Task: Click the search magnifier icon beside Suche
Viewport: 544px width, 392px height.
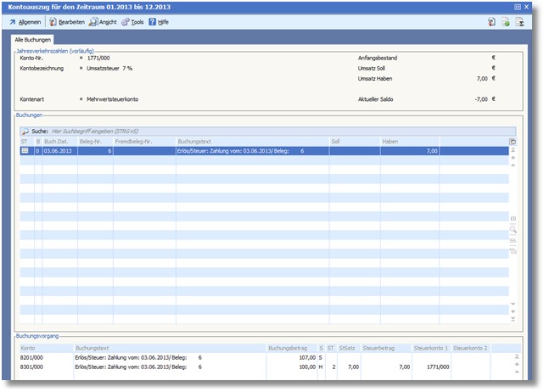Action: click(x=25, y=132)
